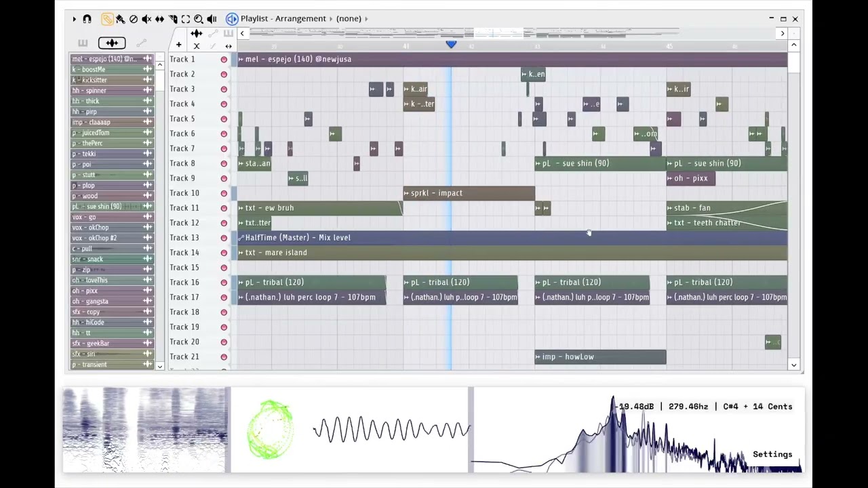Select the Mute tool
Image resolution: width=868 pixels, height=488 pixels.
146,19
